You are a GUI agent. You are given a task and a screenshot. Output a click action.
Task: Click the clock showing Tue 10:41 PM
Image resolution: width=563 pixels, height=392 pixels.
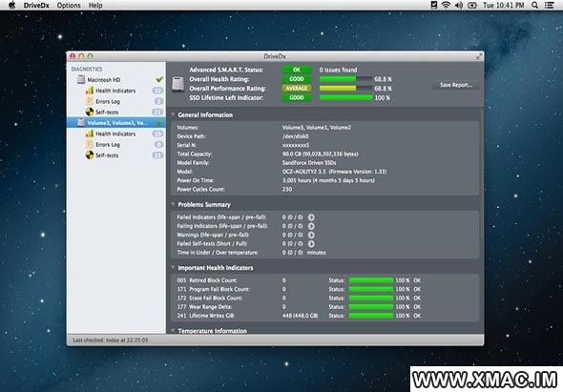[504, 5]
